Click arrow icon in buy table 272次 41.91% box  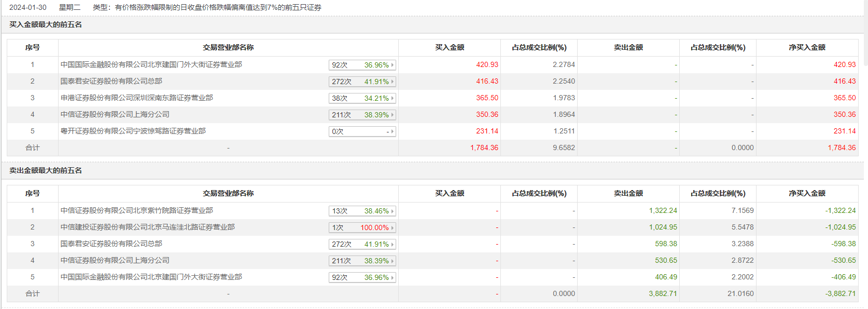point(393,82)
